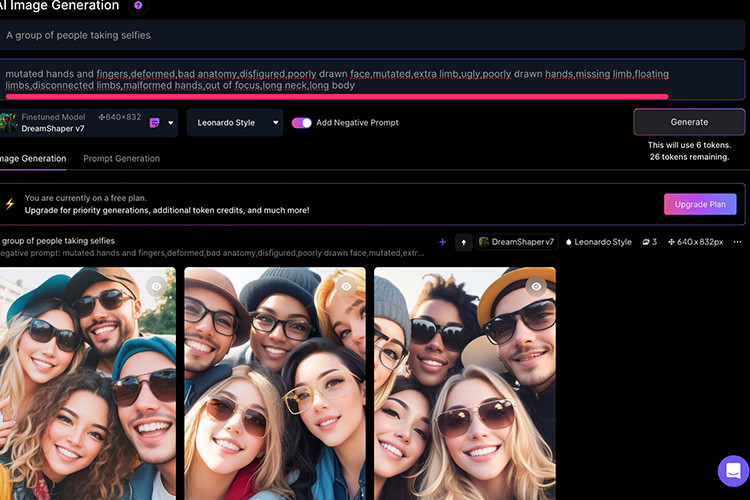Image resolution: width=750 pixels, height=500 pixels.
Task: Click the 'This will use 6 tokens.' text
Action: coord(689,145)
